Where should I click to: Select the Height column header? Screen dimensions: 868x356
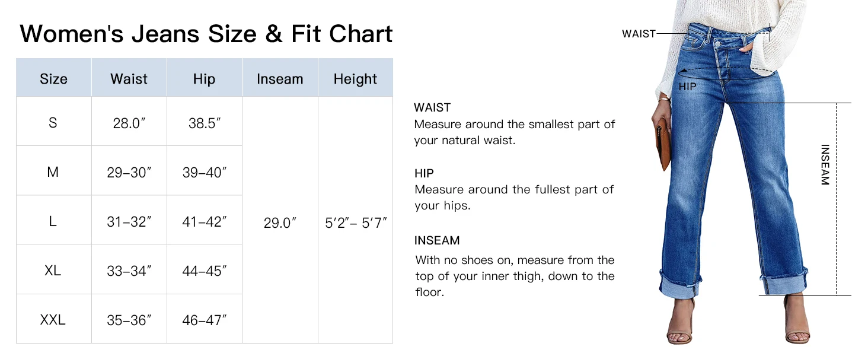(355, 78)
